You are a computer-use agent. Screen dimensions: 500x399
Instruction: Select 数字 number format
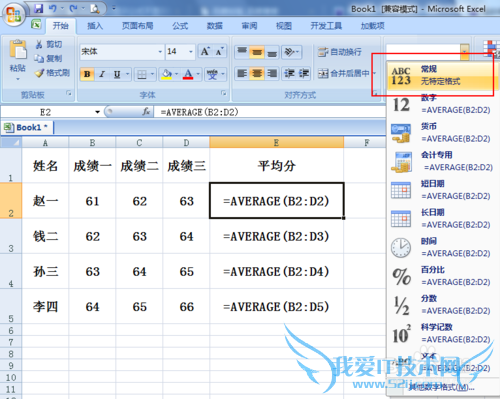coord(442,104)
